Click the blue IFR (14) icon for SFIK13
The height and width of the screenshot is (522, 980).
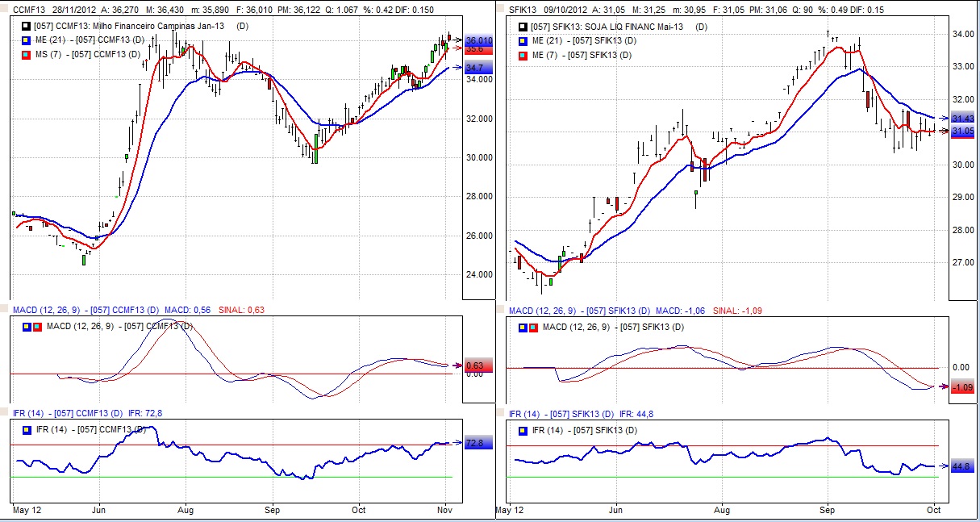(523, 429)
